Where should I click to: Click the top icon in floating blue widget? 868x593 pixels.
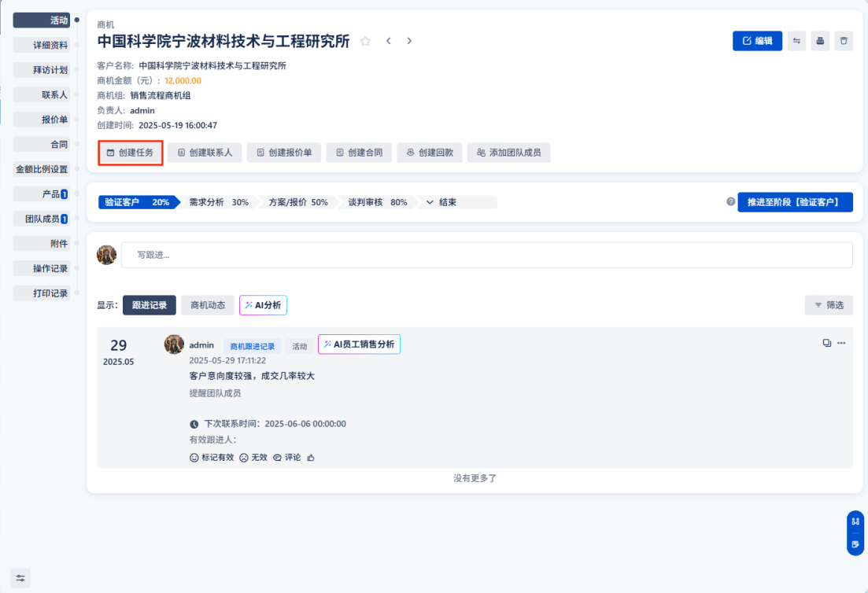[x=855, y=521]
